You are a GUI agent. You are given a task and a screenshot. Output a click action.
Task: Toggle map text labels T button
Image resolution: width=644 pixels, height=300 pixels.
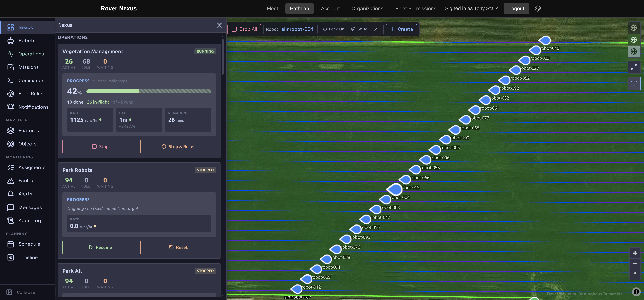pos(634,83)
